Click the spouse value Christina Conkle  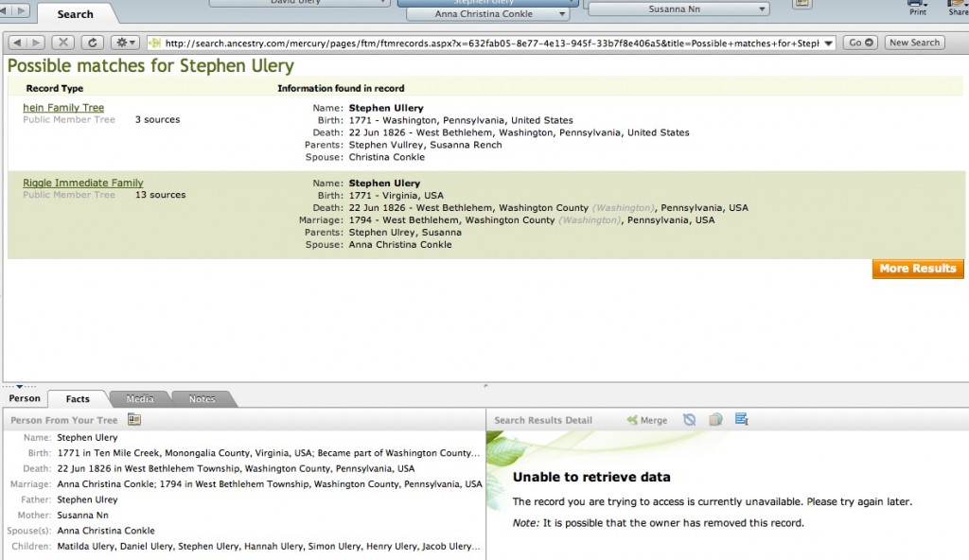[x=387, y=157]
